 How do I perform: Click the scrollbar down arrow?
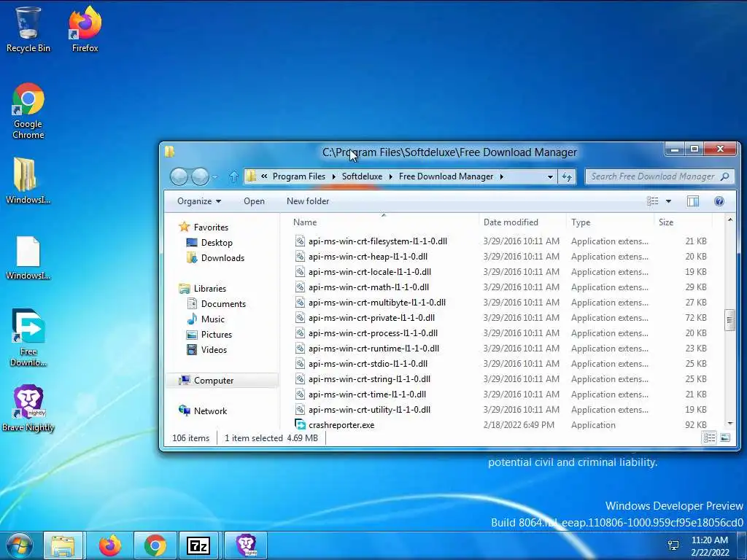pyautogui.click(x=729, y=424)
